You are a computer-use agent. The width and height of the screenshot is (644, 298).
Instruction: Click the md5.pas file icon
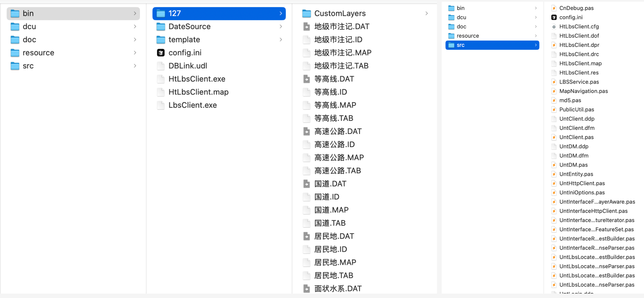click(x=554, y=100)
